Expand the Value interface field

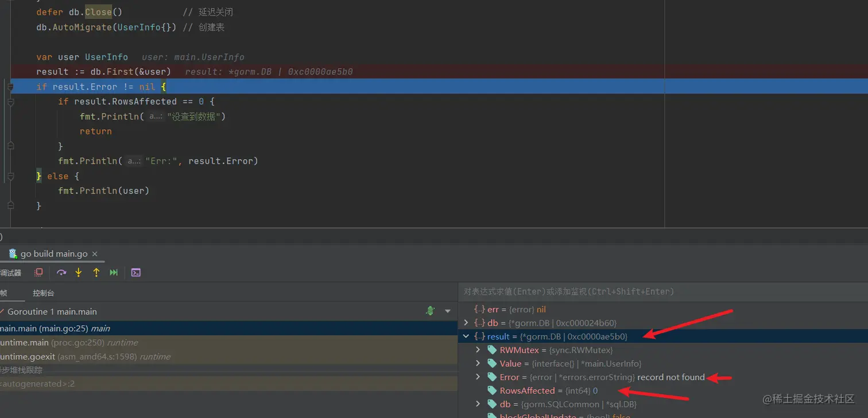pyautogui.click(x=478, y=363)
